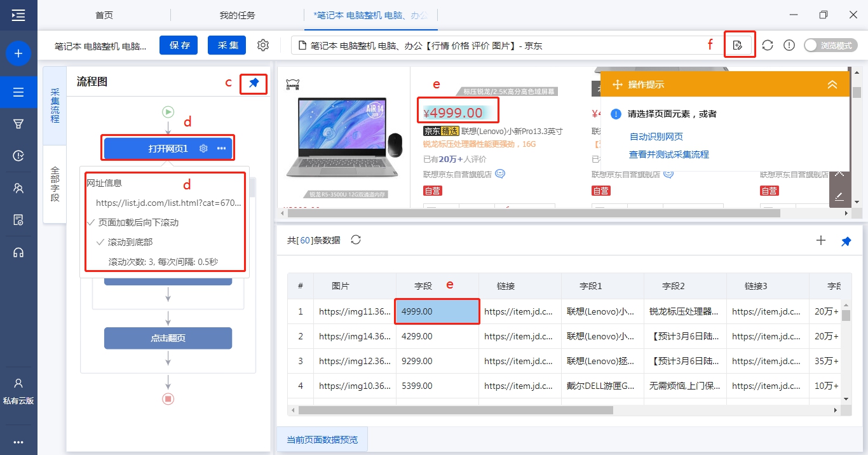Collapse the 操作提示 panel
868x455 pixels.
[832, 85]
